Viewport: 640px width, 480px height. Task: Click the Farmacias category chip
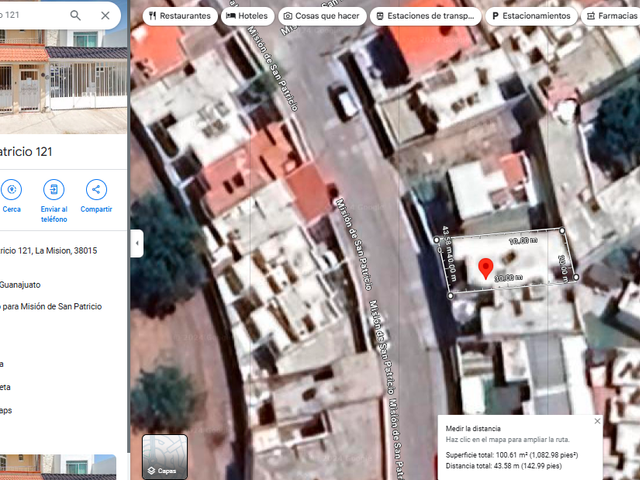(x=611, y=16)
